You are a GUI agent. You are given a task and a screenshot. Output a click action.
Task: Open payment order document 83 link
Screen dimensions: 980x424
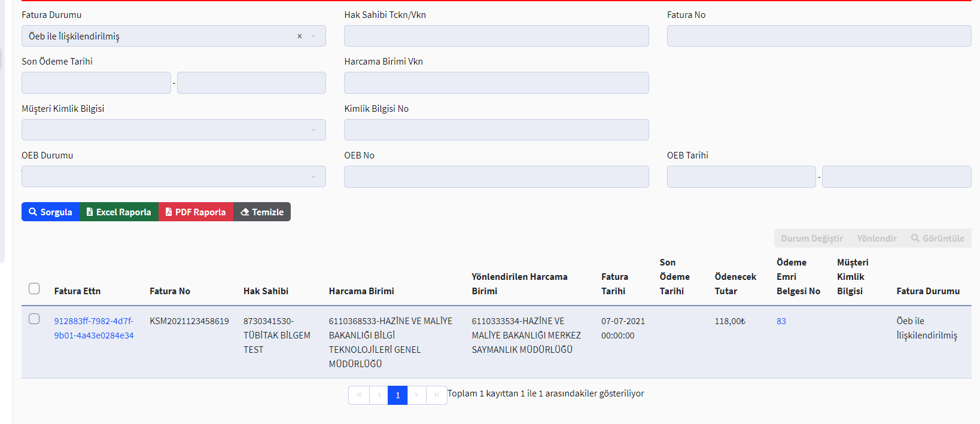(781, 321)
